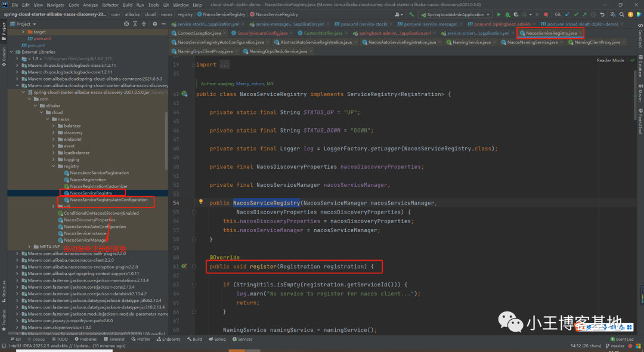Push commits with the Git Push arrow icon
Image resolution: width=644 pixels, height=352 pixels.
[584, 14]
